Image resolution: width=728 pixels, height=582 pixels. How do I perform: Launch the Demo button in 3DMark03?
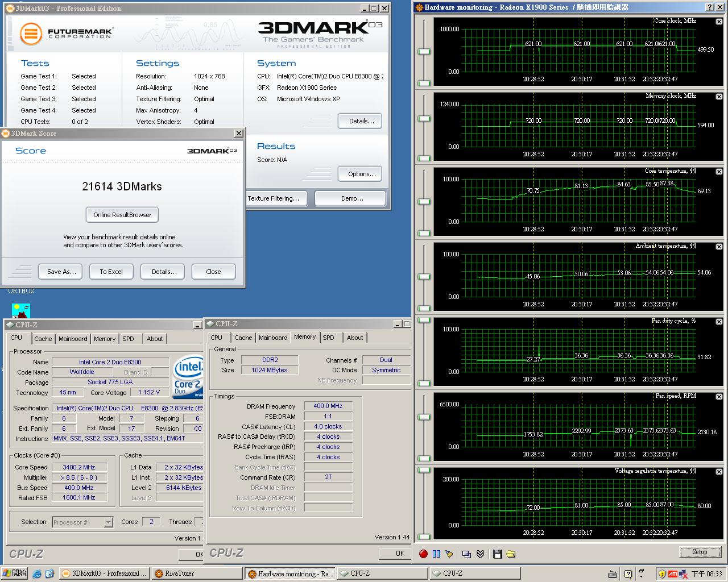click(x=351, y=198)
